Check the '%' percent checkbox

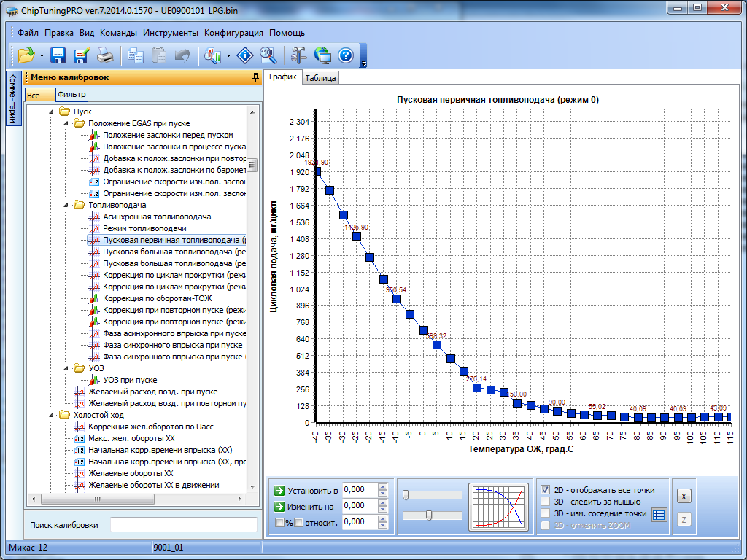(x=279, y=522)
